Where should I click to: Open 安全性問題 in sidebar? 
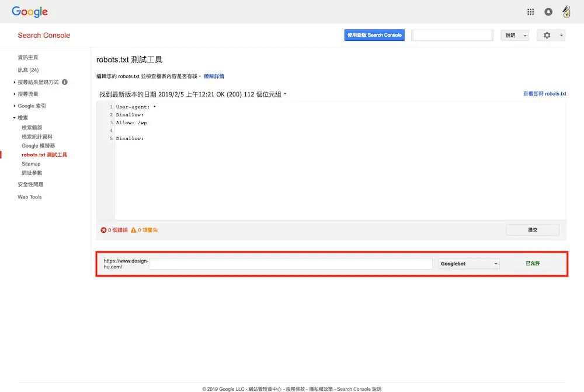click(x=30, y=184)
